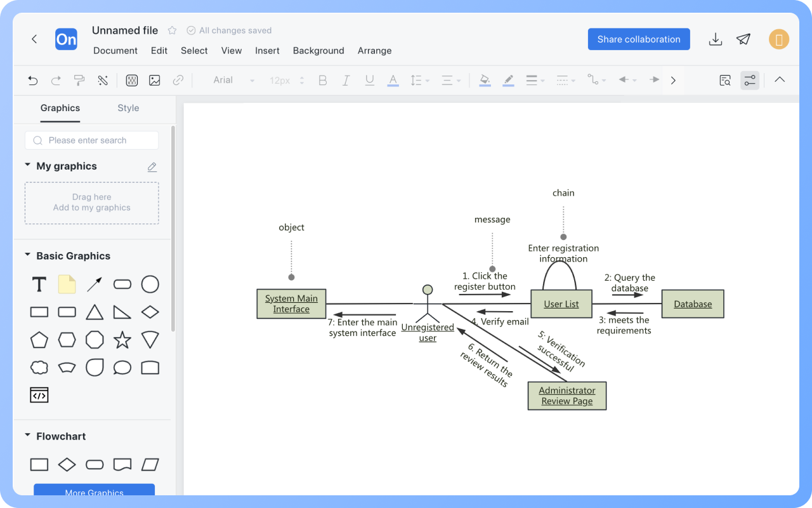
Task: Select the speech bubble shape
Action: click(122, 368)
